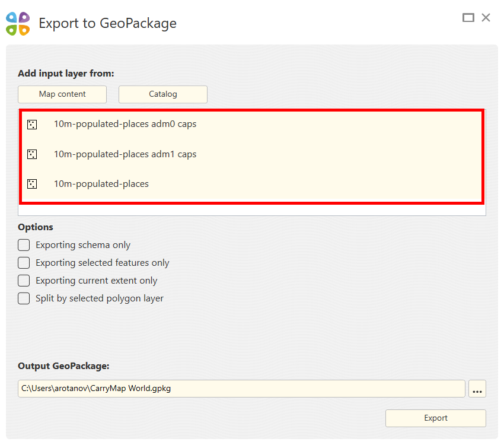Check Exporting current extent only option

click(24, 281)
